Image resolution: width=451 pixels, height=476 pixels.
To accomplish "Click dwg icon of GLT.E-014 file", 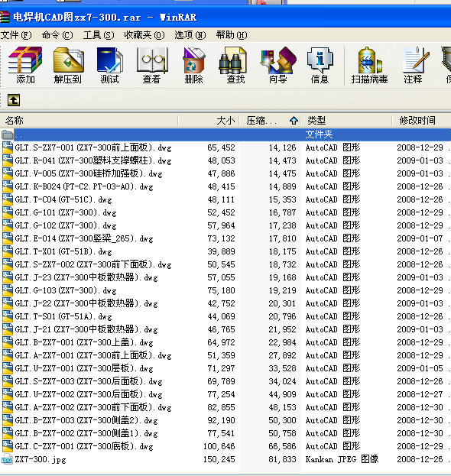I will [x=8, y=238].
